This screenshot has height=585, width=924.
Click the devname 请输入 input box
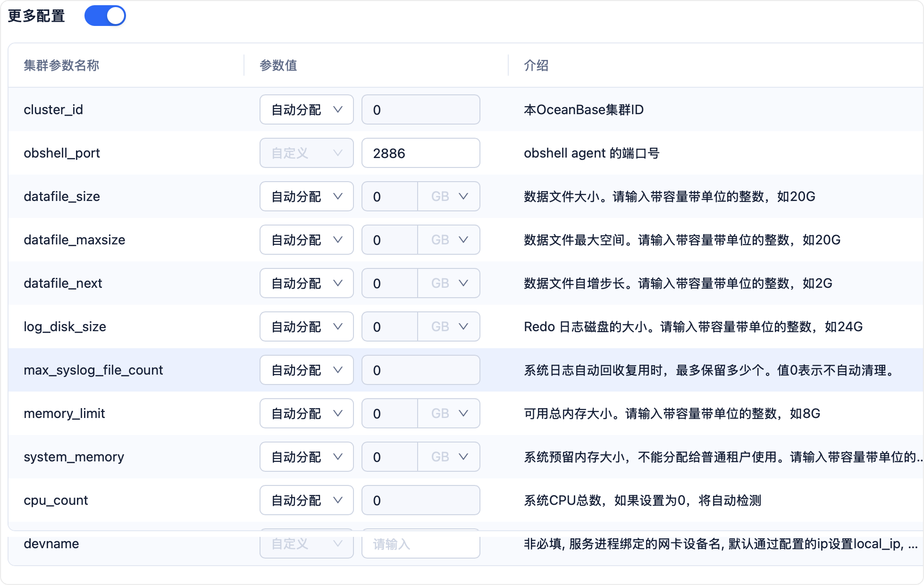[x=420, y=543]
